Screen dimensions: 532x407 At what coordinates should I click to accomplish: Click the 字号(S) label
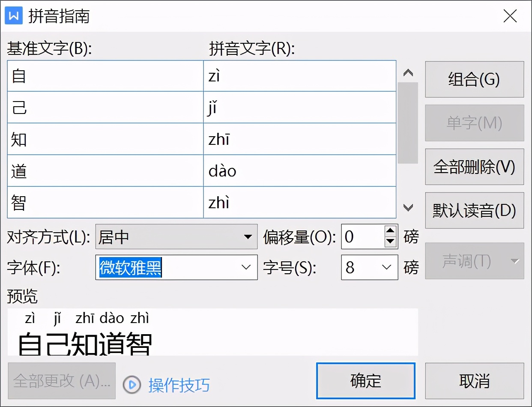point(290,268)
